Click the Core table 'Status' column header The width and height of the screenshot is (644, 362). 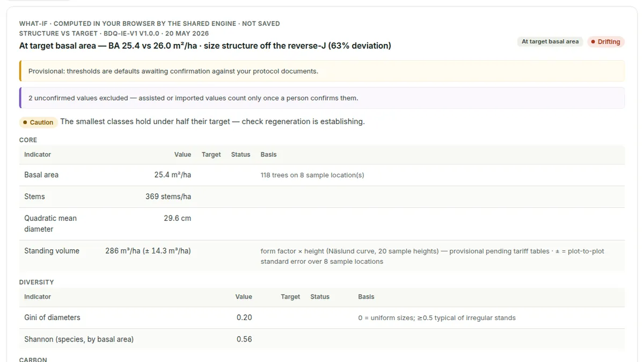tap(240, 154)
